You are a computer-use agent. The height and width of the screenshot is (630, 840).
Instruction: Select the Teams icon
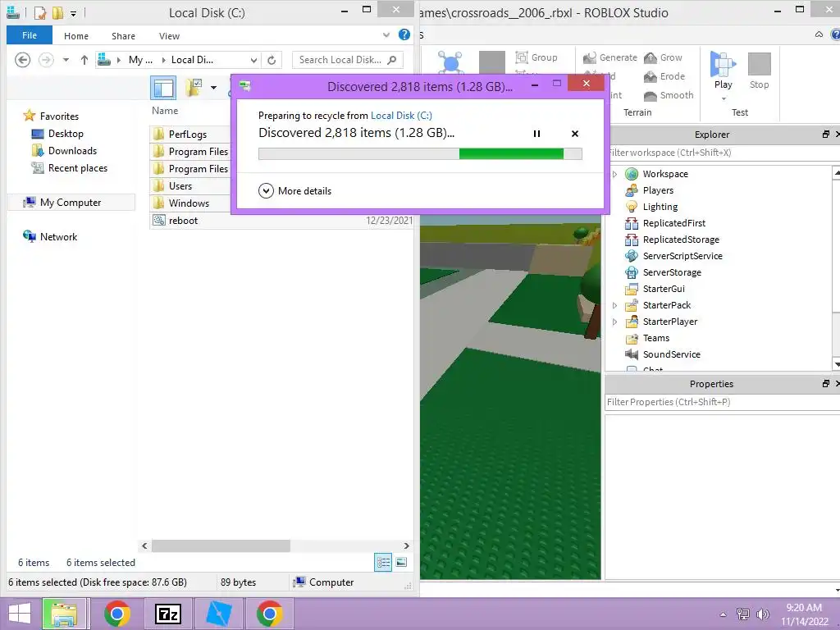632,338
